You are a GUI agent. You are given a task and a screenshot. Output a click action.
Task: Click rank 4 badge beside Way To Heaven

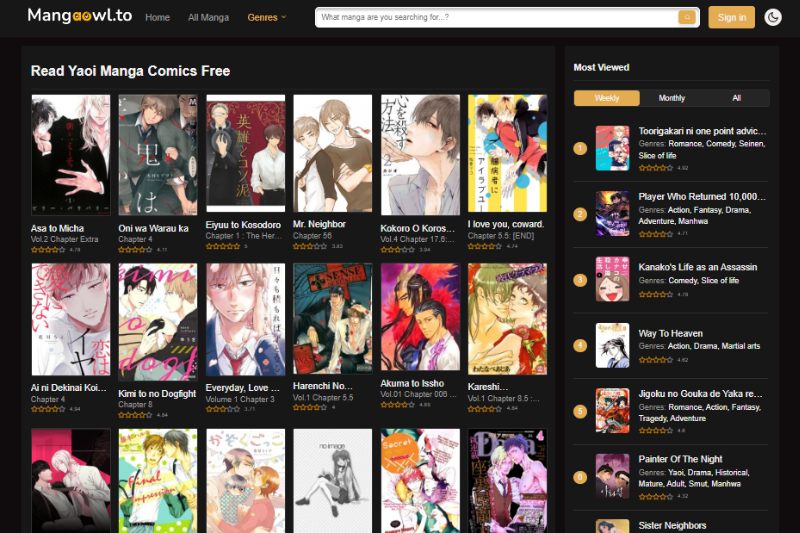tap(580, 345)
